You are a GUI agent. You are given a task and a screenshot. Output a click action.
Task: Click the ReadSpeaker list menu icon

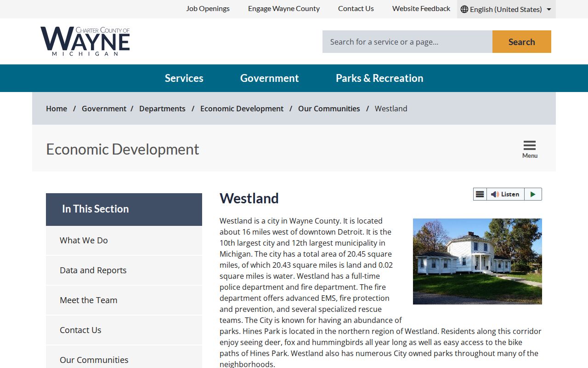(x=480, y=194)
